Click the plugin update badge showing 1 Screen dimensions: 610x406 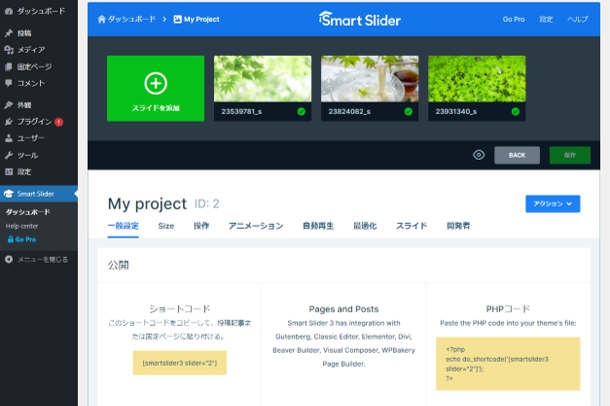(59, 122)
